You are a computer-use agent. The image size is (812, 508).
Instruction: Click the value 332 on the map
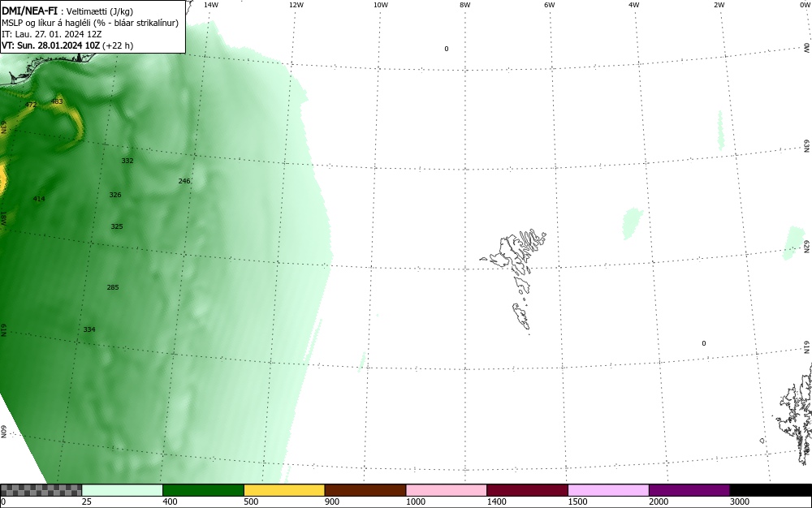(127, 161)
